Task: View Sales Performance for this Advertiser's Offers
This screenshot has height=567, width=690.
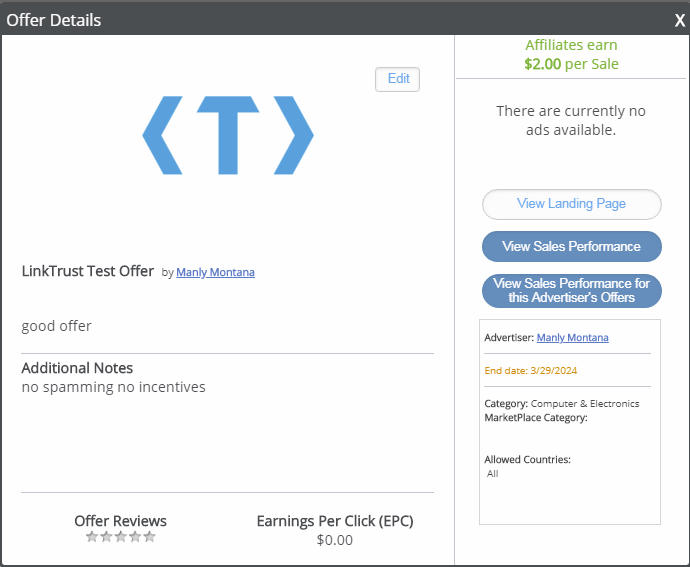Action: coord(572,291)
